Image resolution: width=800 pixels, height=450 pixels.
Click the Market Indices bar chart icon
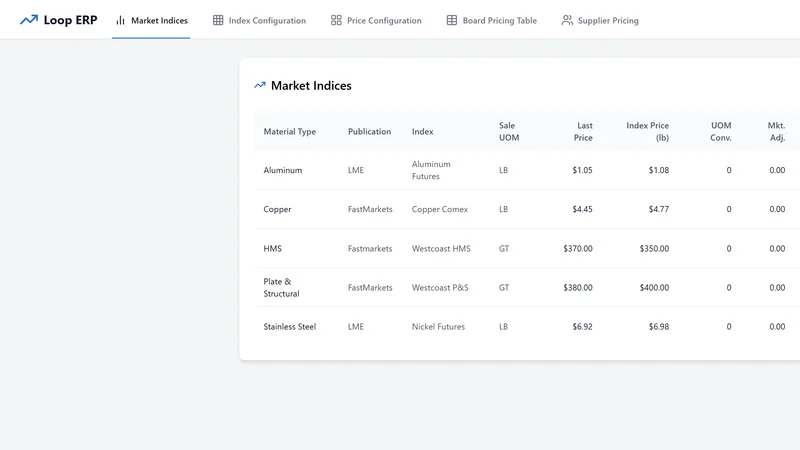point(120,20)
